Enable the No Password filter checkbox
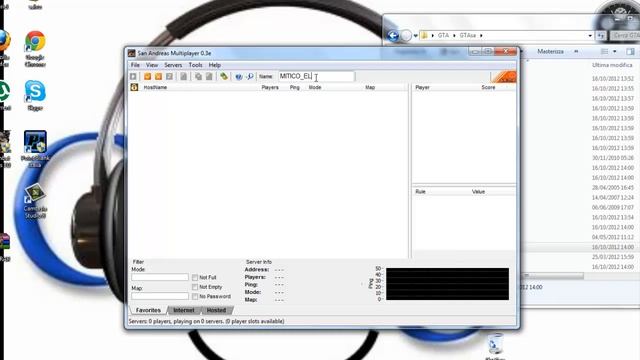Screen dimensions: 640x360 (195, 296)
